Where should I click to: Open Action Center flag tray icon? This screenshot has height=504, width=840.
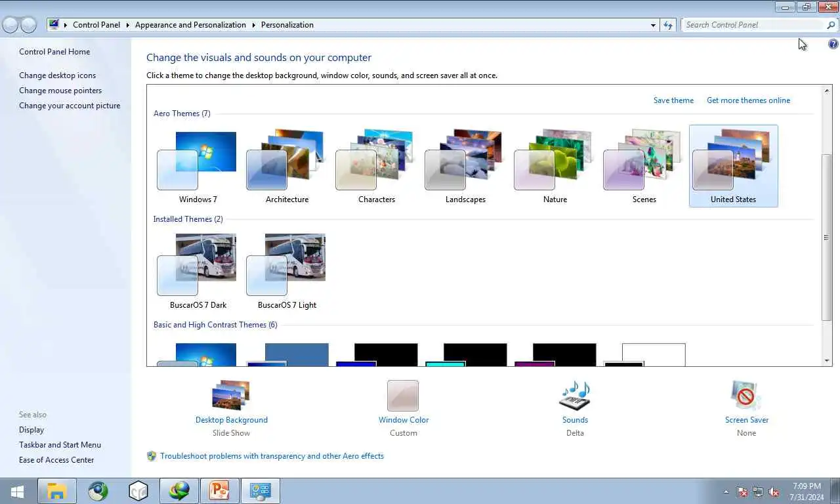click(x=742, y=492)
